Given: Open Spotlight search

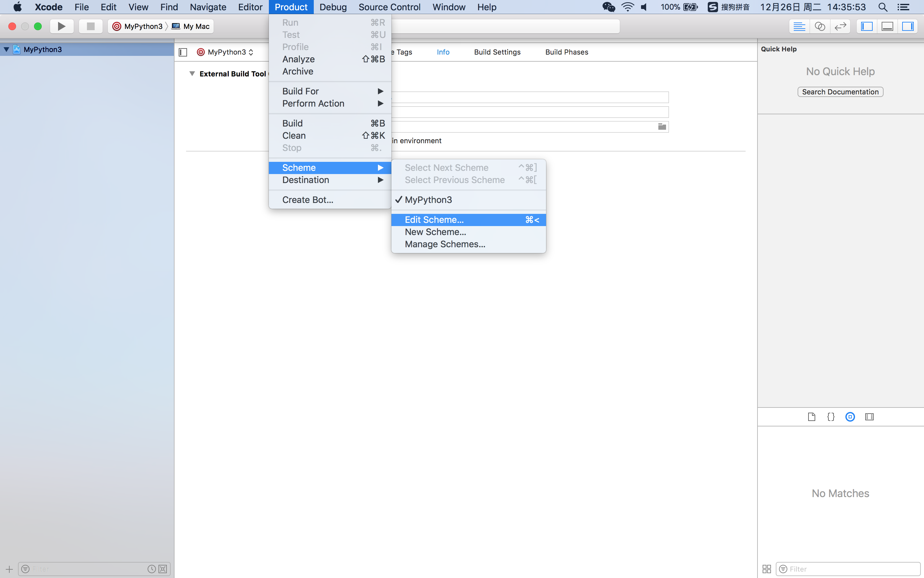Looking at the screenshot, I should [x=882, y=7].
